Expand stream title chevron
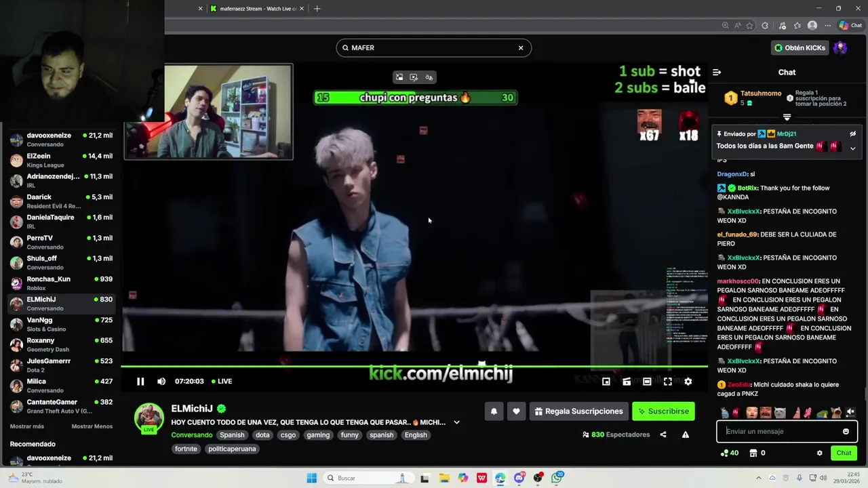The width and height of the screenshot is (868, 488). coord(456,422)
